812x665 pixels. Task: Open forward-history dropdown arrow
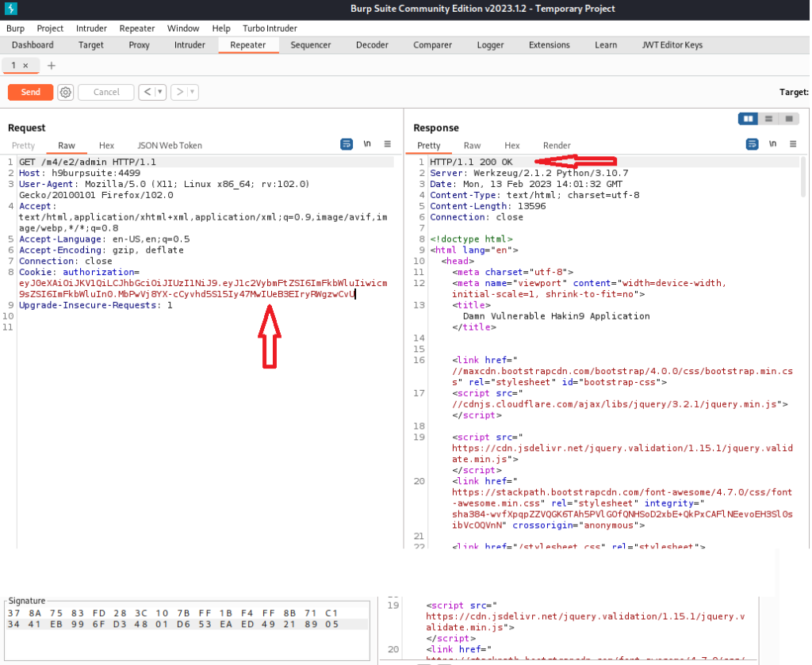tap(192, 92)
